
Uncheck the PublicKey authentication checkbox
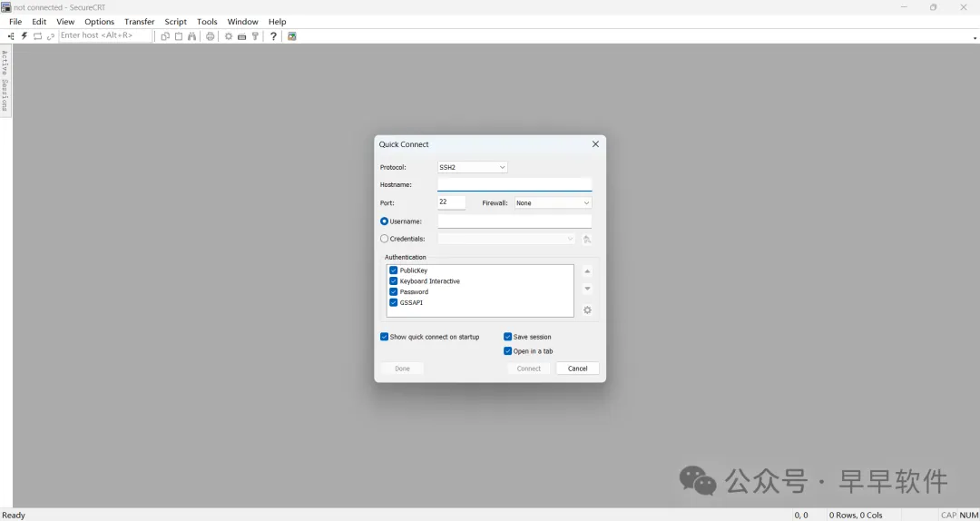click(394, 270)
